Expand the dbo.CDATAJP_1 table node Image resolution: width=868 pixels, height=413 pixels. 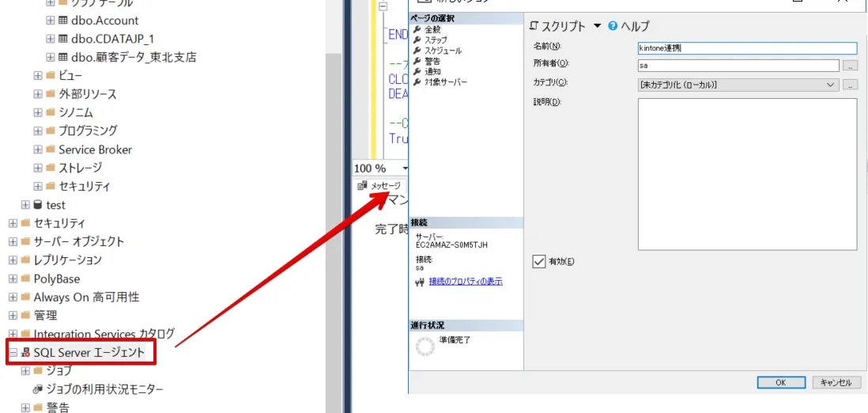pos(51,39)
